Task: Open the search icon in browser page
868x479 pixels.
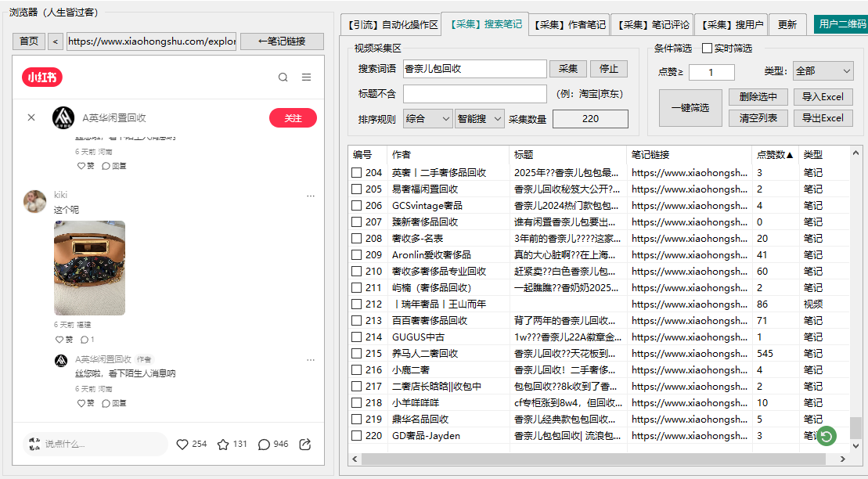Action: point(283,77)
